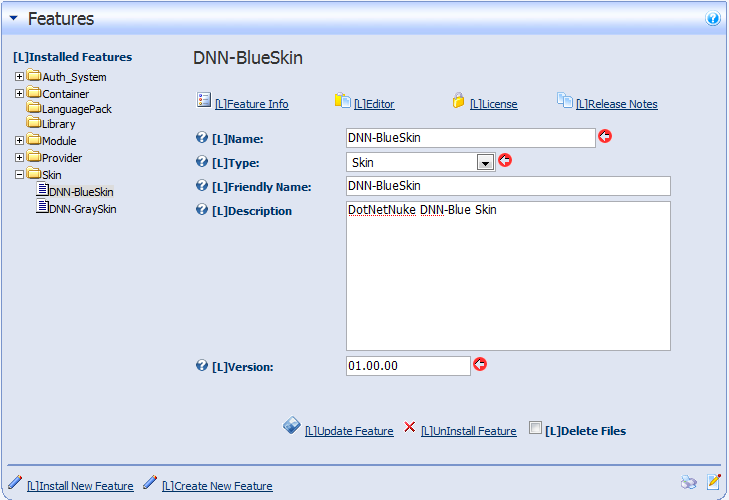The width and height of the screenshot is (729, 500).
Task: Click the [L]Update Feature link
Action: [x=349, y=431]
